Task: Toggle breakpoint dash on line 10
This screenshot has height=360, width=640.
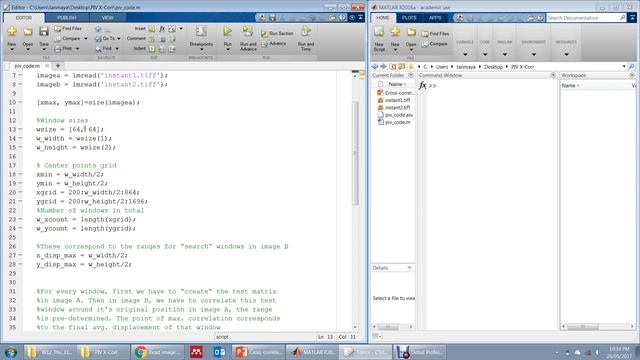Action: pyautogui.click(x=20, y=102)
